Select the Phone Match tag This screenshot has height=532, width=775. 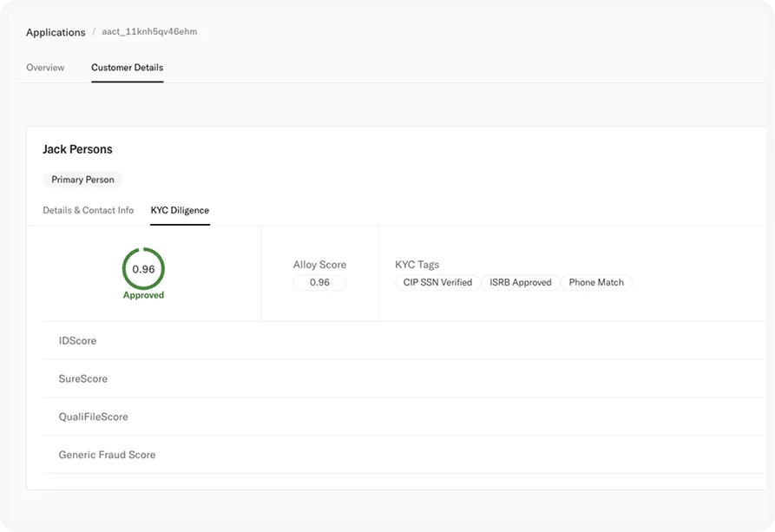(596, 282)
